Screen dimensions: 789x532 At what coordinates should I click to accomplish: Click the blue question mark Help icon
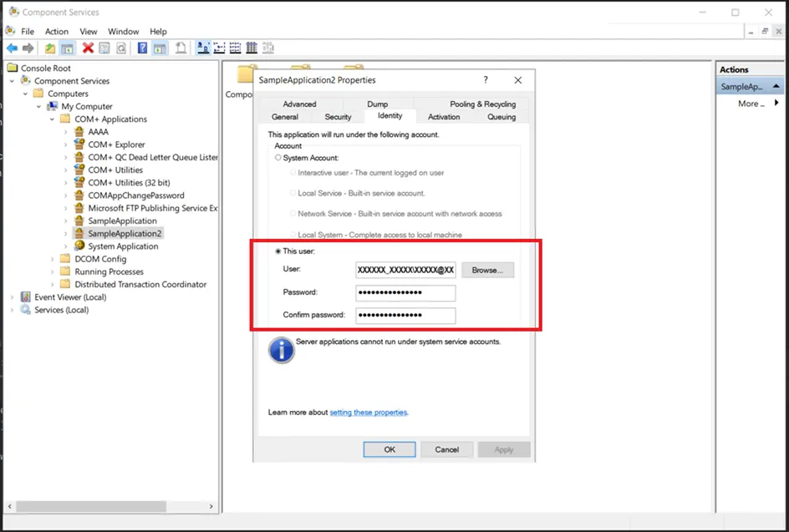pyautogui.click(x=142, y=48)
